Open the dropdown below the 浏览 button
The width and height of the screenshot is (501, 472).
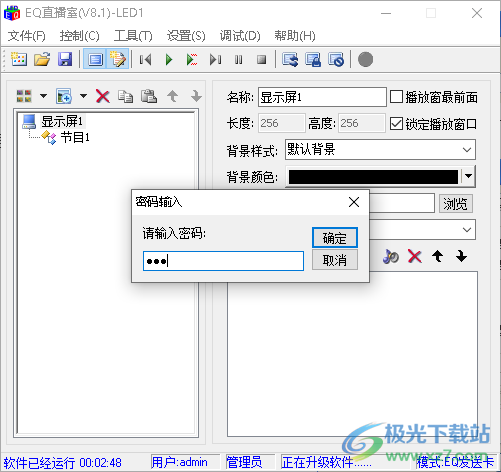coord(467,230)
